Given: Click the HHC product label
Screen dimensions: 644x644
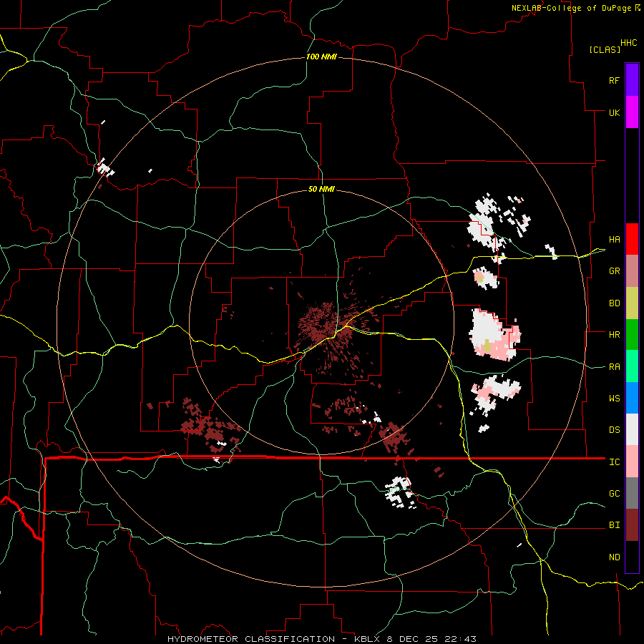Looking at the screenshot, I should coord(628,43).
